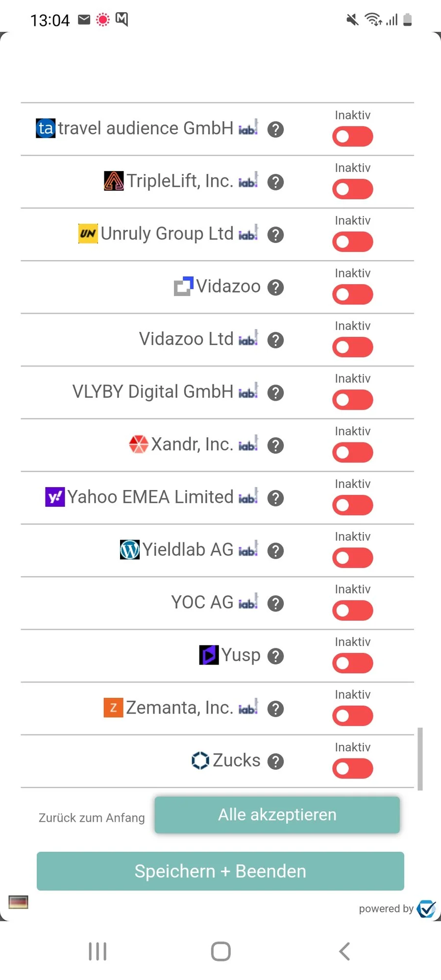Viewport: 441px width, 980px height.
Task: Open help icon for travel audience GmbH
Action: pos(275,129)
